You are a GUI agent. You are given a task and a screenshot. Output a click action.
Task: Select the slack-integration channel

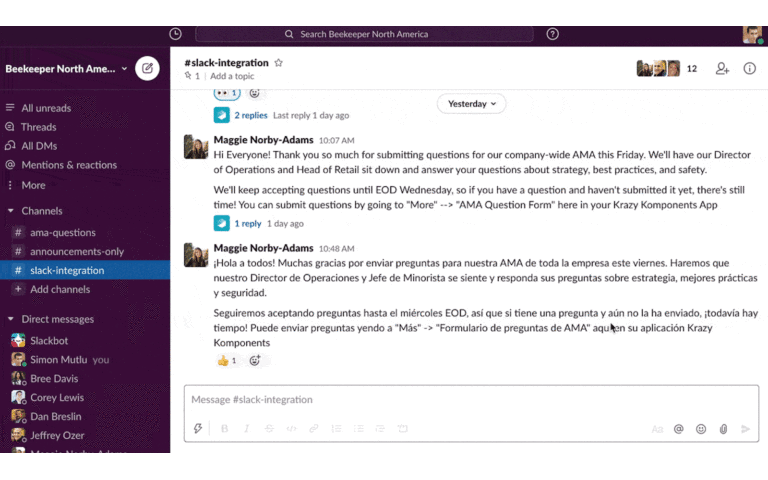point(85,270)
